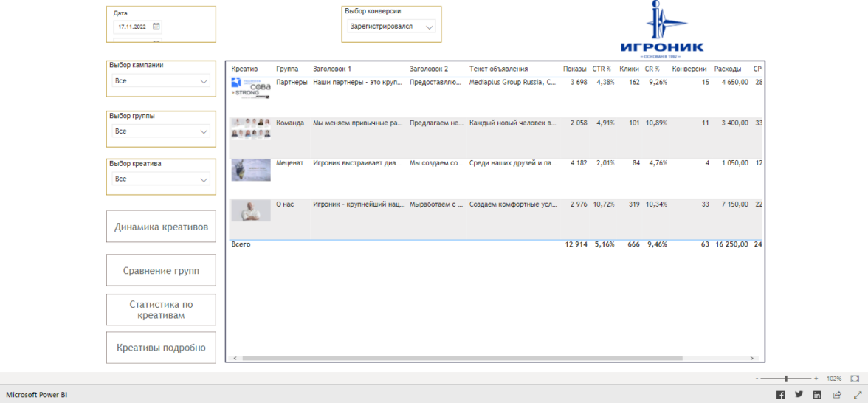Click the zoom in plus button
Screen dimensions: 868x403
[x=816, y=378]
